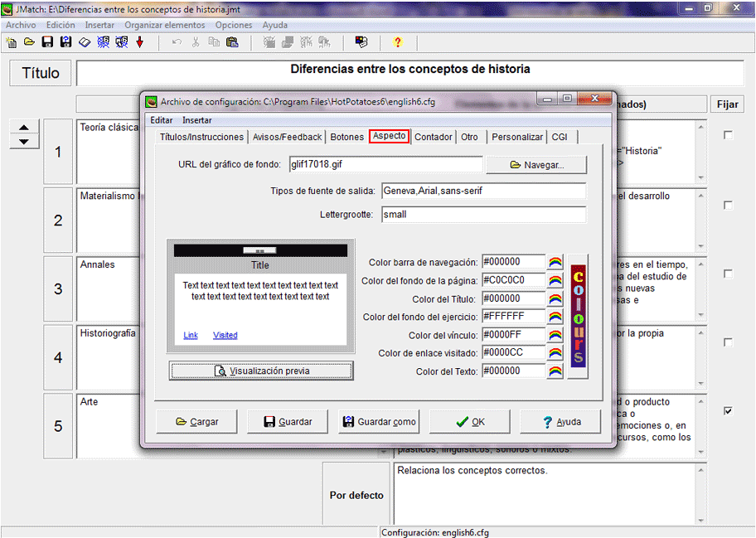Click the open folder icon in main toolbar
The height and width of the screenshot is (538, 756).
tap(29, 42)
